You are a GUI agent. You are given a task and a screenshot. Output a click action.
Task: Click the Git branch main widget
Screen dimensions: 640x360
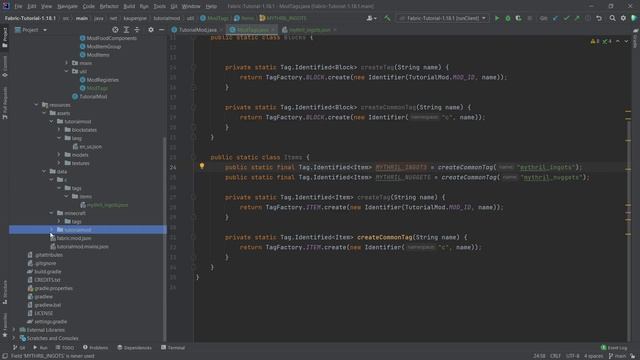(617, 356)
